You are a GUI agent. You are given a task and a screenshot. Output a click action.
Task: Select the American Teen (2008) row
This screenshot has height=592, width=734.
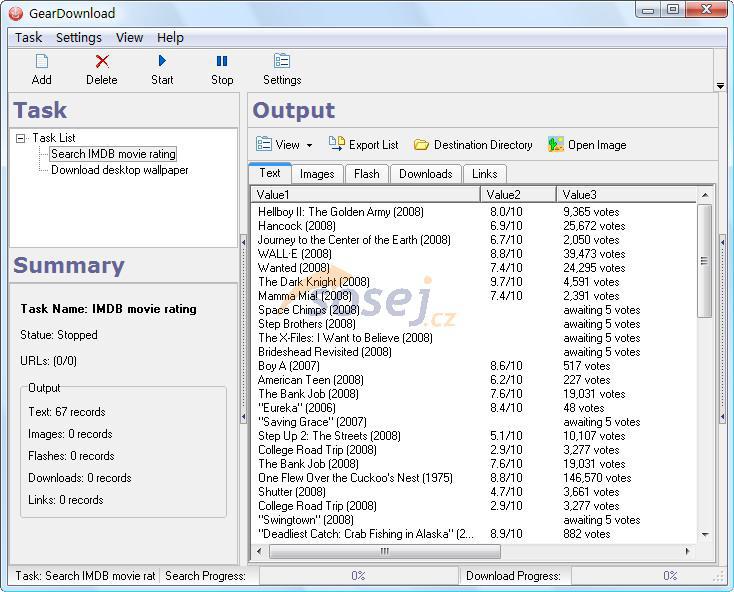point(474,380)
